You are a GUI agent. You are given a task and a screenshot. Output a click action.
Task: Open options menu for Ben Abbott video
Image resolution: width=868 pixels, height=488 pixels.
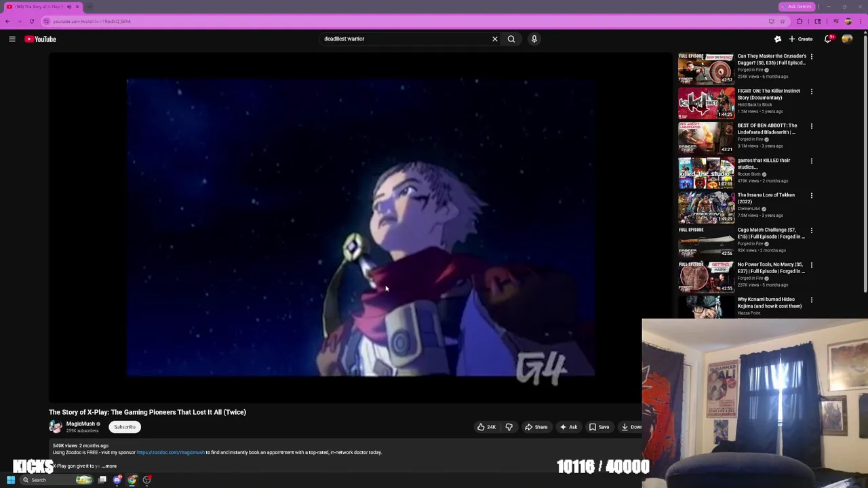pyautogui.click(x=812, y=126)
